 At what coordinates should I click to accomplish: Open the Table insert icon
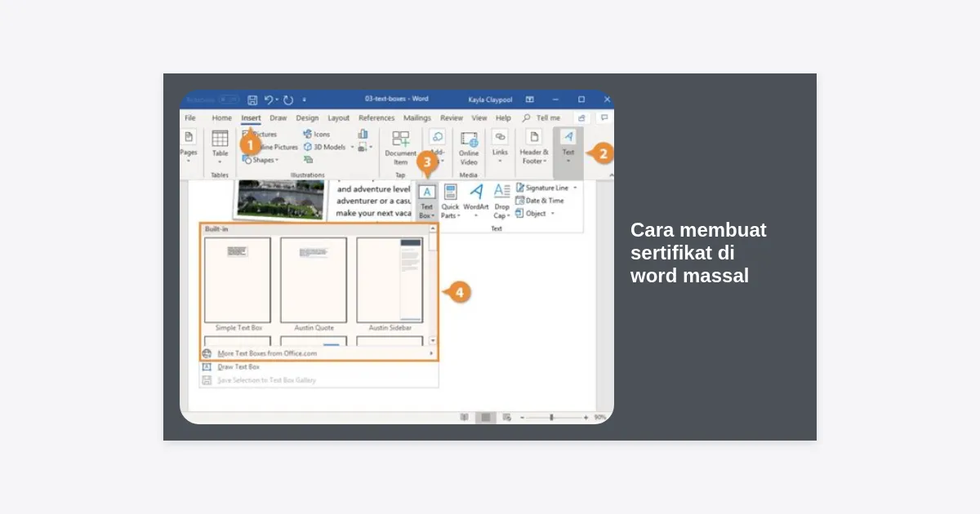tap(220, 138)
